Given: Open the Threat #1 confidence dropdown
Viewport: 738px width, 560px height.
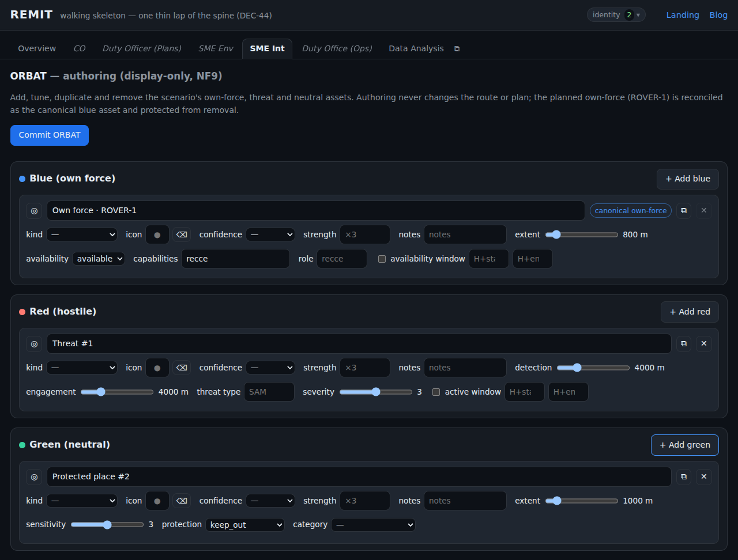Looking at the screenshot, I should [x=270, y=368].
